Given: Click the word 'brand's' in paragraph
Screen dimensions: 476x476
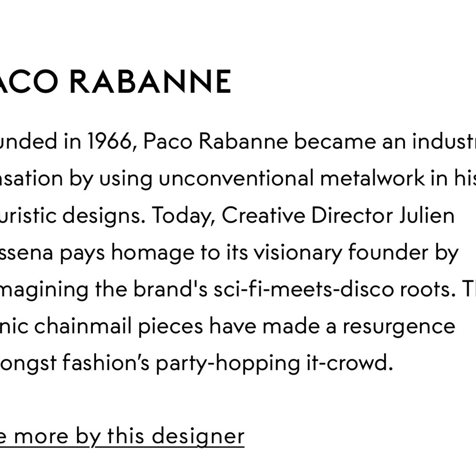Looking at the screenshot, I should click(x=170, y=288).
